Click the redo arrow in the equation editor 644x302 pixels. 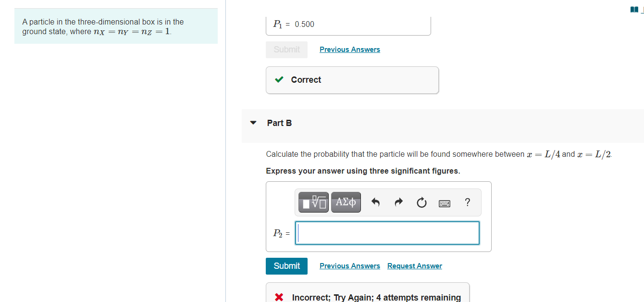(398, 202)
